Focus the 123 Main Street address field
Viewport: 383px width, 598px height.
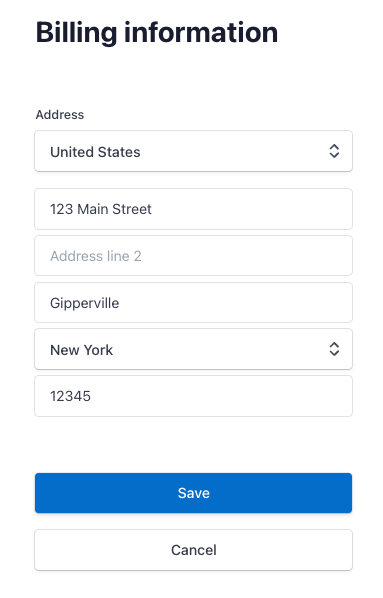coord(193,209)
